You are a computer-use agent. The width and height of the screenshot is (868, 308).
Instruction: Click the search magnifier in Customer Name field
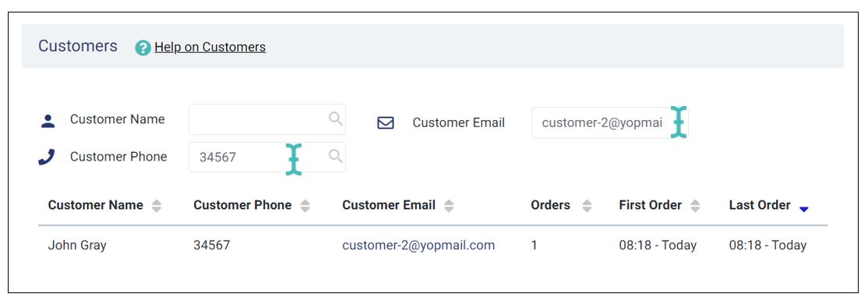pos(336,119)
